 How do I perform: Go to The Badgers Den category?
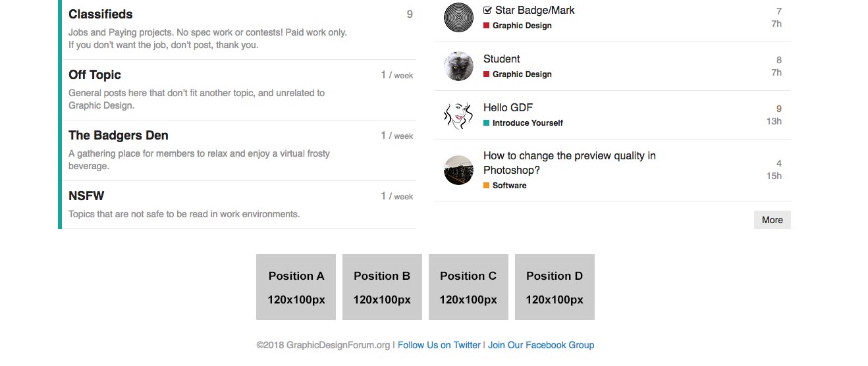pyautogui.click(x=119, y=136)
